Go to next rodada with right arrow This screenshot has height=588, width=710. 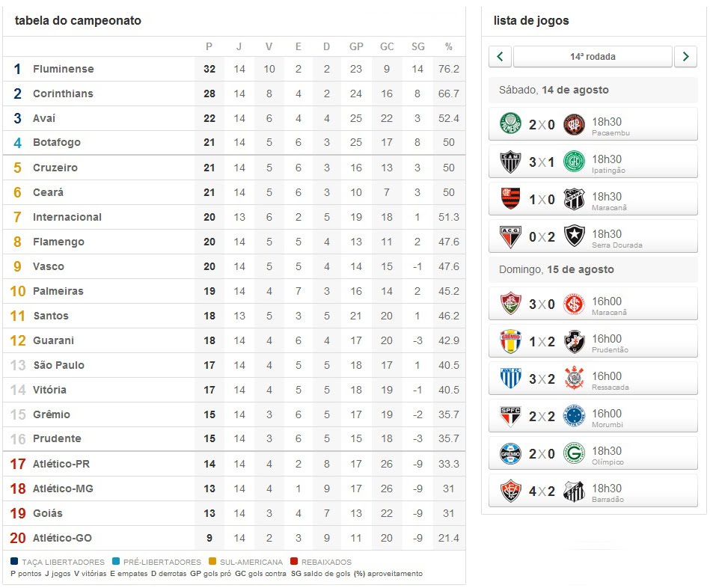(x=685, y=56)
